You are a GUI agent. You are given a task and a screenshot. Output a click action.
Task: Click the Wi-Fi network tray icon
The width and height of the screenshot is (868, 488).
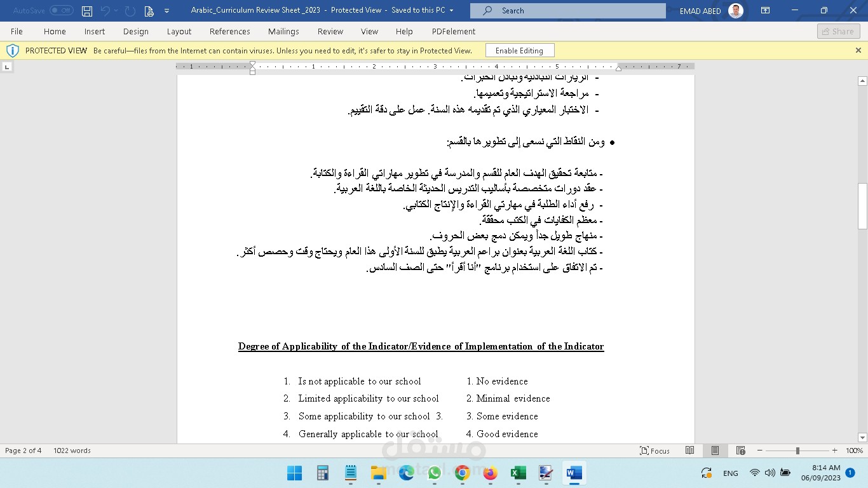pyautogui.click(x=754, y=473)
